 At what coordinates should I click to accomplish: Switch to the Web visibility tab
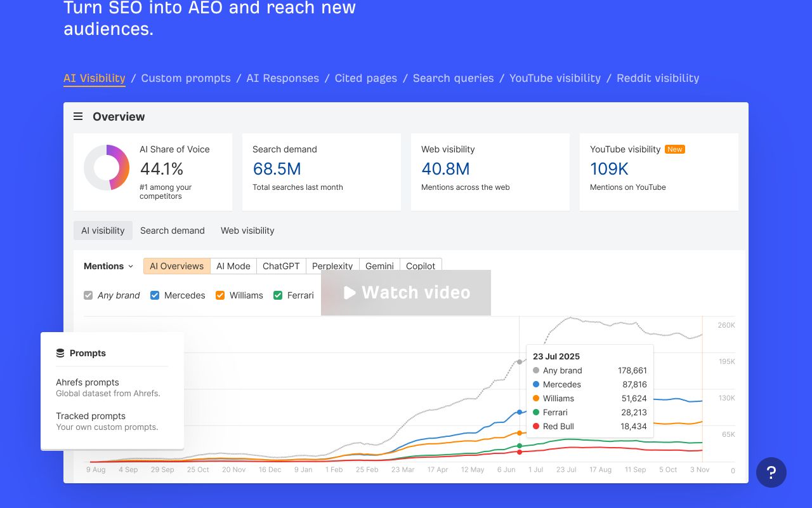click(247, 231)
